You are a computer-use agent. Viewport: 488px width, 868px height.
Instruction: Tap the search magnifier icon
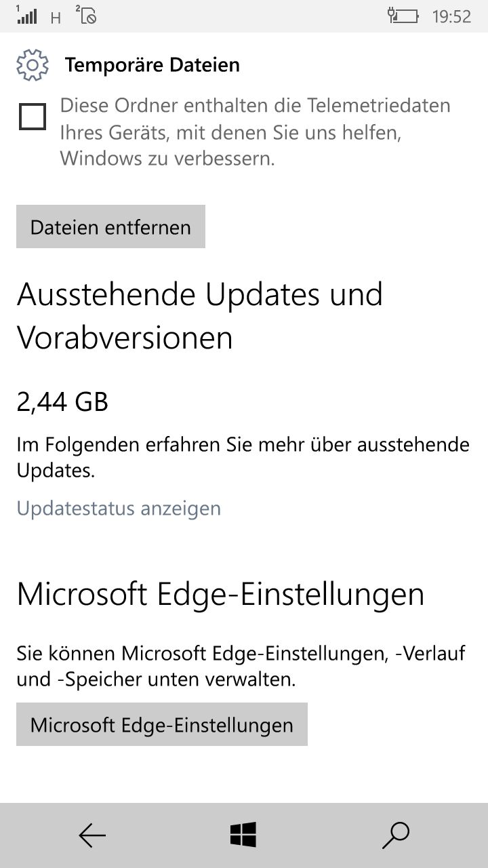tap(395, 835)
